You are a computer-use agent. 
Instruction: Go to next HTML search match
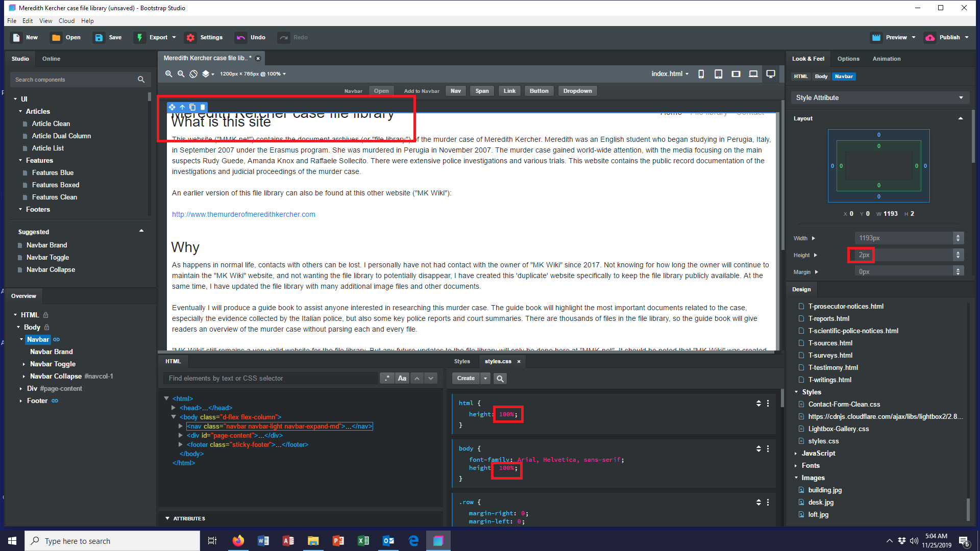431,378
